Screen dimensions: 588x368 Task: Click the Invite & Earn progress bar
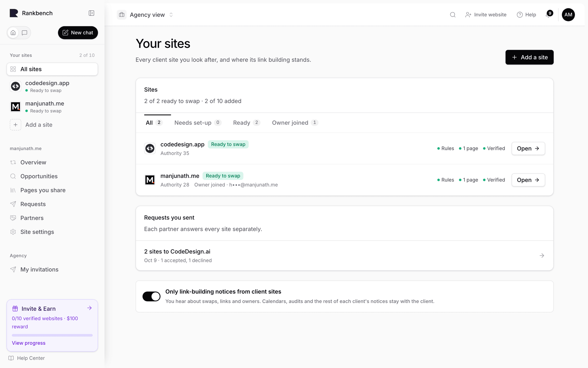(x=52, y=335)
